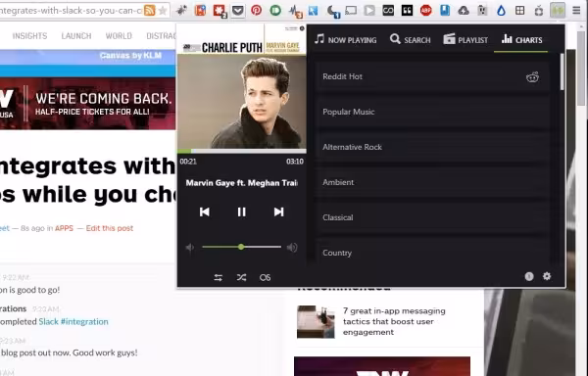588x376 pixels.
Task: Click the Charlie Puth video thumbnail
Action: click(x=241, y=86)
